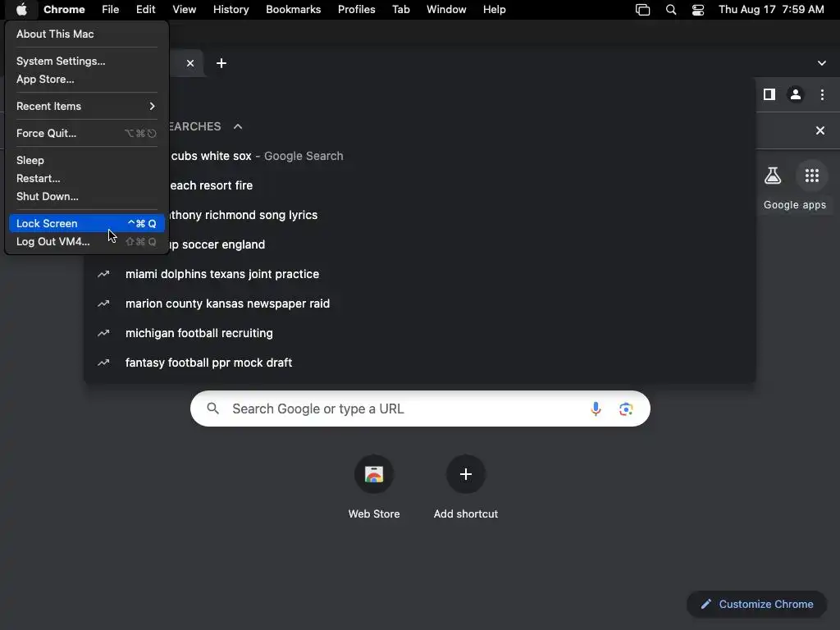Click the Web Store label text

tap(374, 514)
